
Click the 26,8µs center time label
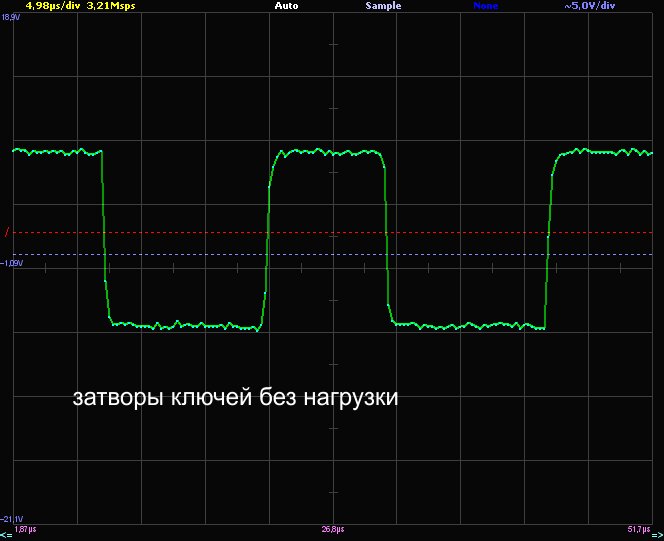point(333,530)
